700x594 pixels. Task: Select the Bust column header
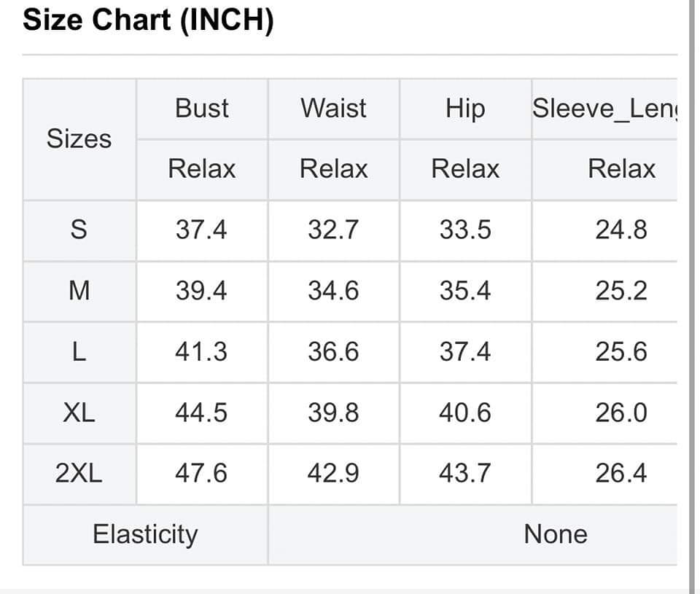[x=202, y=109]
